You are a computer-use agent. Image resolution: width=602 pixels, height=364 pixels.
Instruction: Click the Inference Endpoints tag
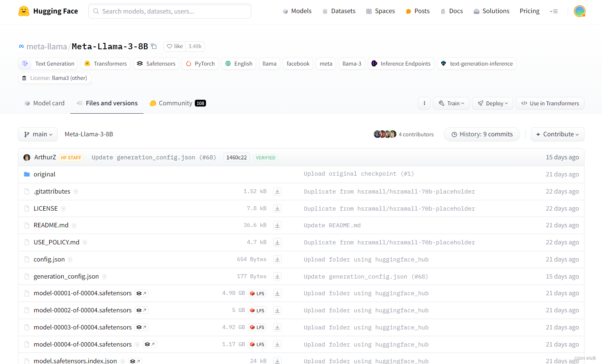401,64
